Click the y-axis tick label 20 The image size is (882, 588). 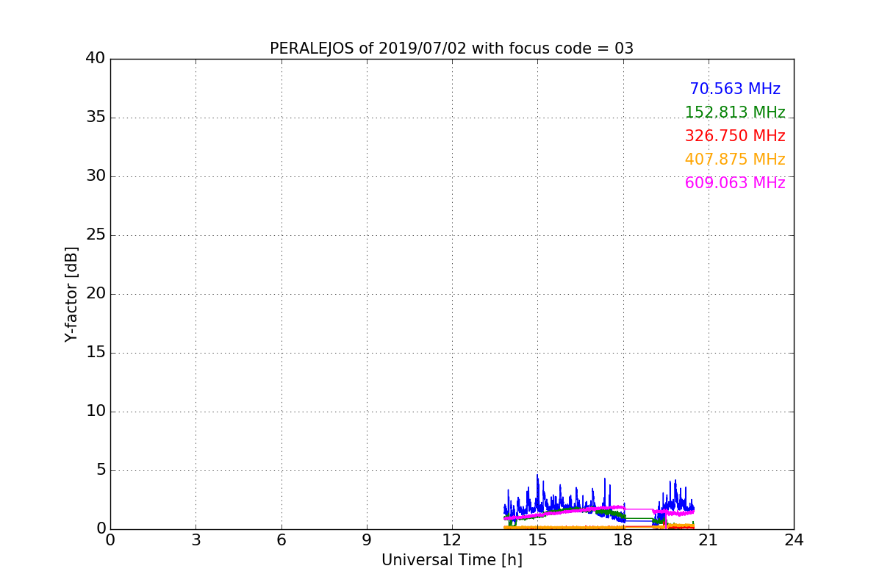96,293
